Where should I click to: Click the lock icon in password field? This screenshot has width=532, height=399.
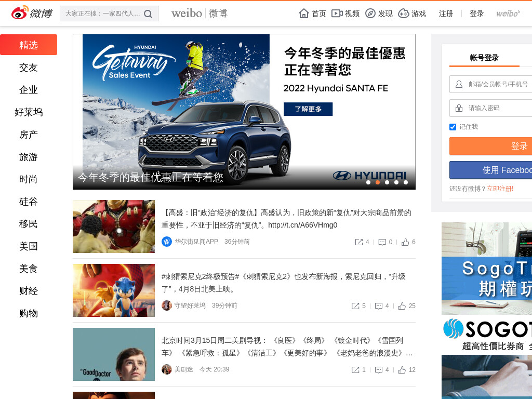pos(459,108)
